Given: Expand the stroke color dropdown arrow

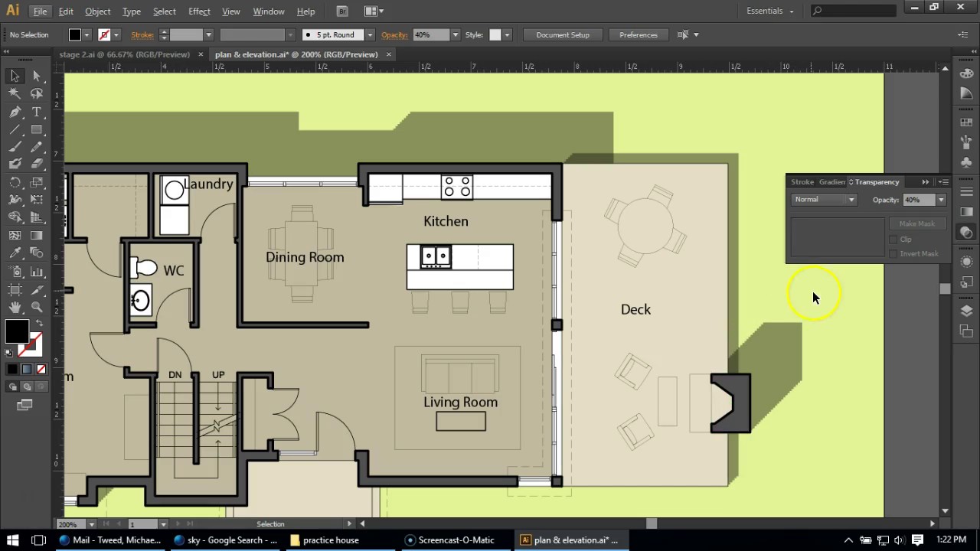Looking at the screenshot, I should tap(116, 35).
